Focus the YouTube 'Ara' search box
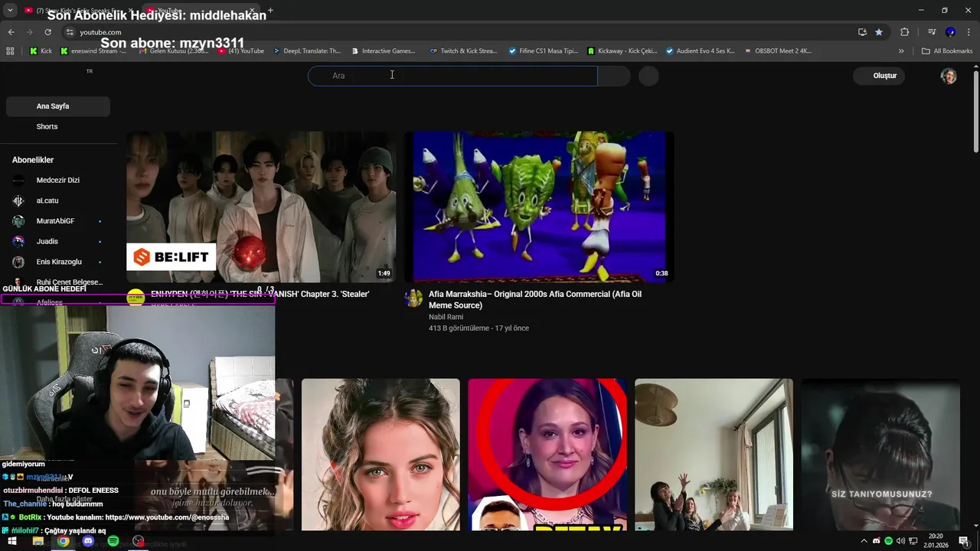The width and height of the screenshot is (980, 551). point(452,76)
